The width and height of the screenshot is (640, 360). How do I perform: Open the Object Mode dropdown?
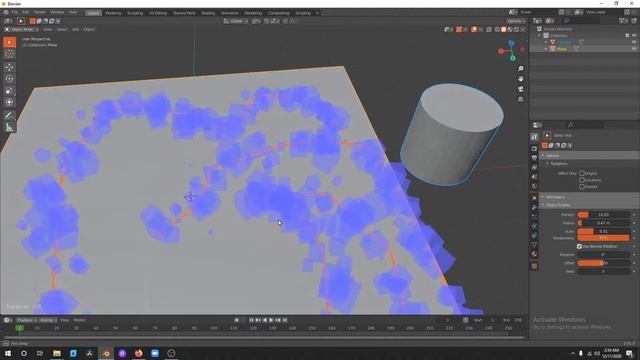(x=21, y=29)
